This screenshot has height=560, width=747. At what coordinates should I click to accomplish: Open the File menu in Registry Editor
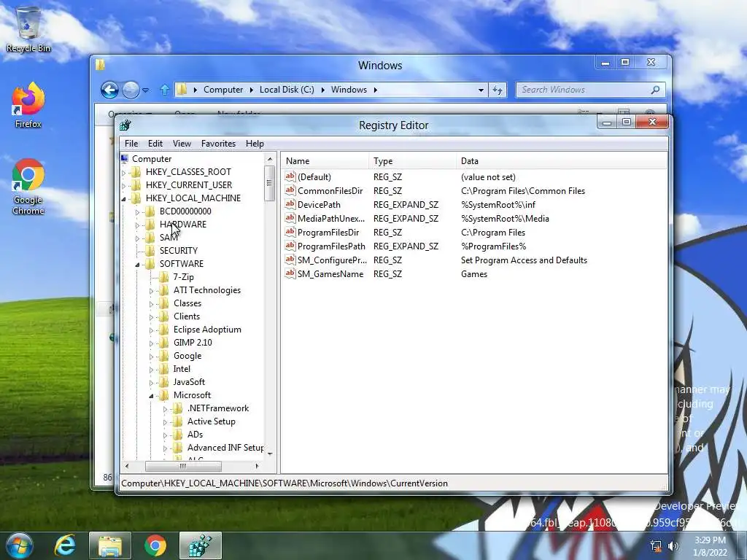pos(131,144)
